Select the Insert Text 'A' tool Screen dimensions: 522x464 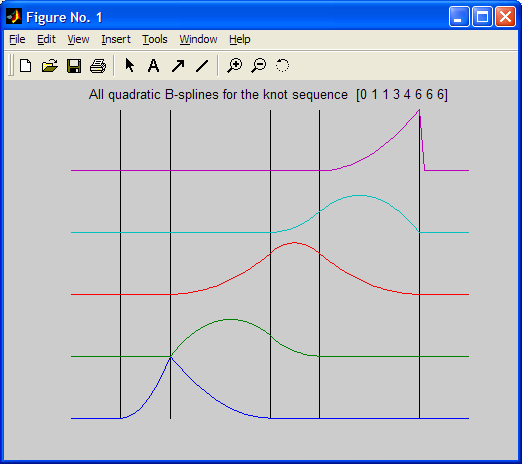[153, 65]
